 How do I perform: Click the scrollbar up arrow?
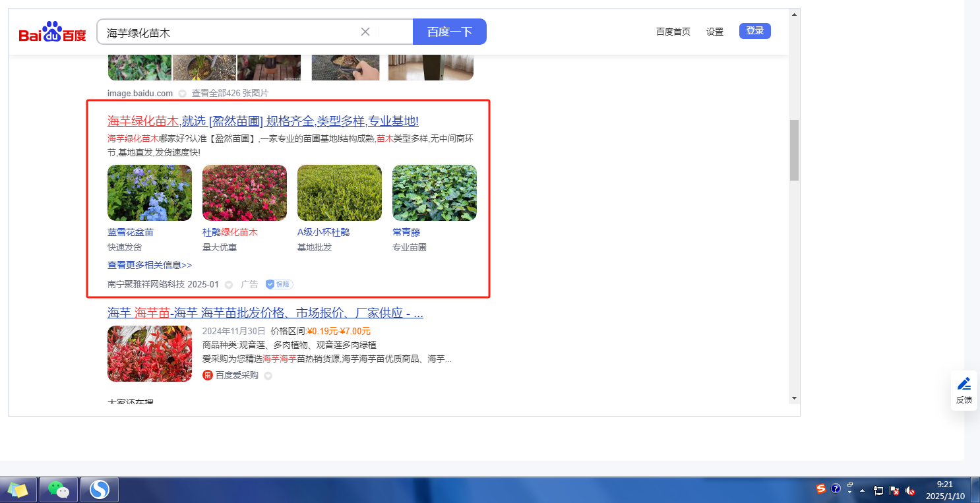tap(794, 14)
